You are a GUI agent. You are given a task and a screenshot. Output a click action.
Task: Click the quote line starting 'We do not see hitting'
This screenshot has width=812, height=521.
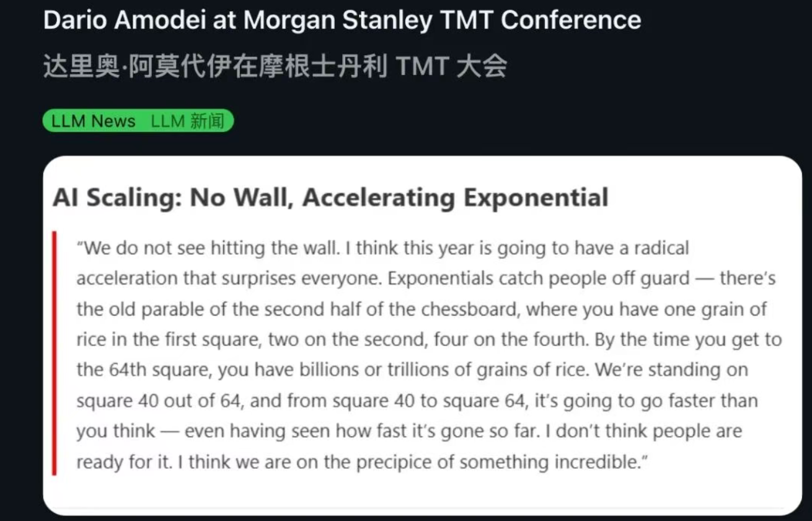[x=382, y=249]
